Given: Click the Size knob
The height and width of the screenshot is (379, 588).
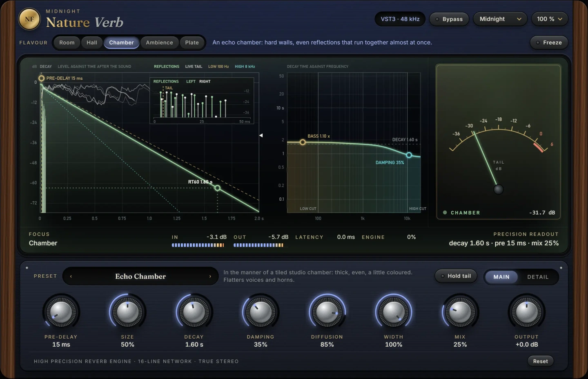Looking at the screenshot, I should click(127, 312).
